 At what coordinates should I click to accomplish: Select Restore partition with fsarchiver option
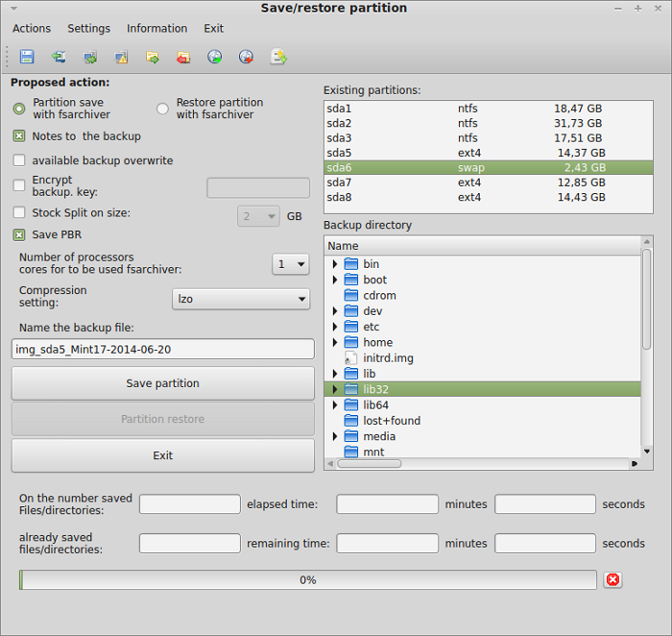(x=163, y=109)
